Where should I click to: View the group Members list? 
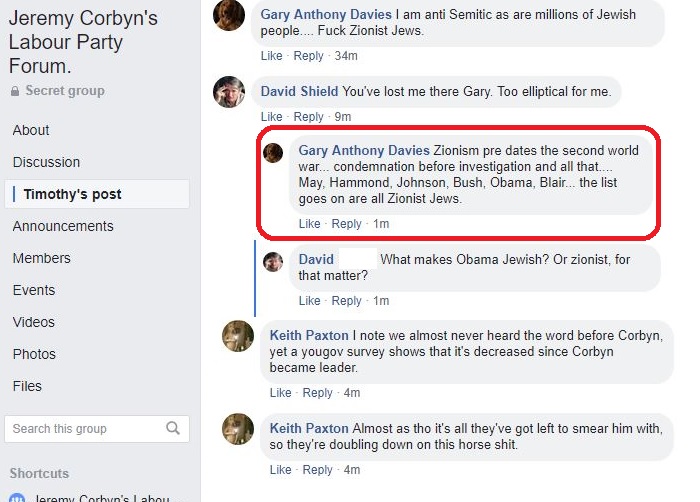click(x=41, y=258)
